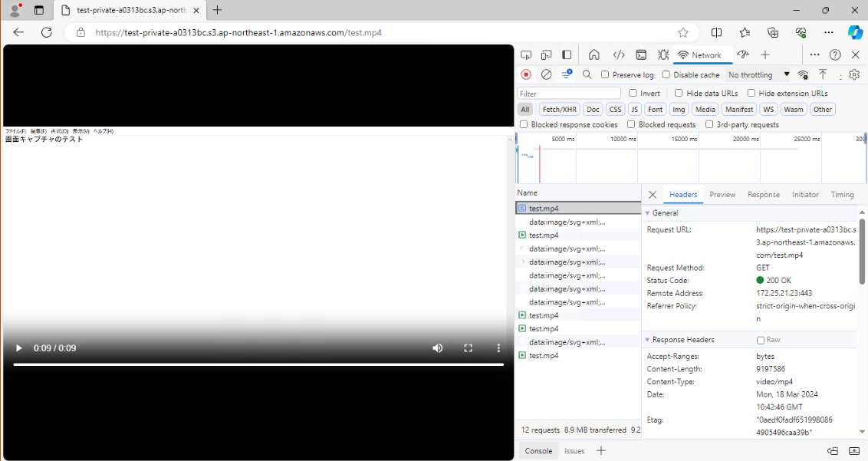Toggle the DevTools activity bar position icon
Viewport: 868px width, 461px height.
tap(567, 55)
